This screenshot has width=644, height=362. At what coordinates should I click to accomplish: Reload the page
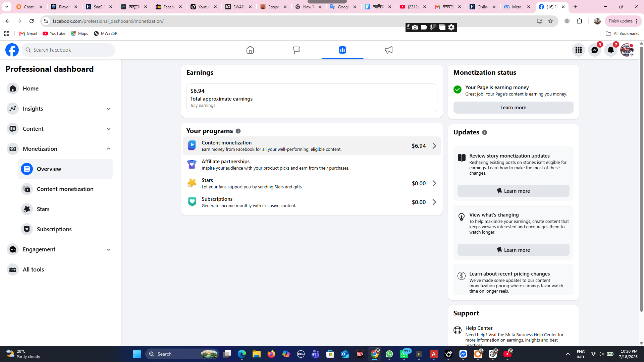(x=32, y=21)
